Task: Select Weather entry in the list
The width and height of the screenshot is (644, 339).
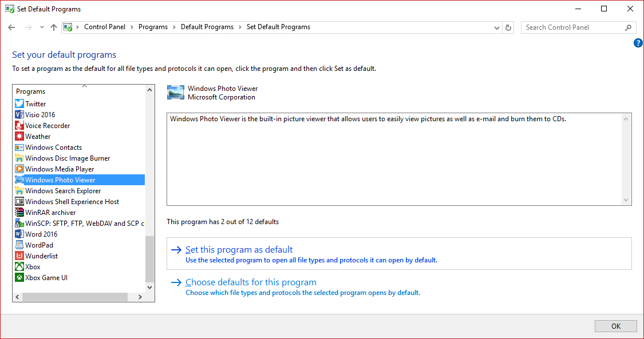Action: coord(38,137)
